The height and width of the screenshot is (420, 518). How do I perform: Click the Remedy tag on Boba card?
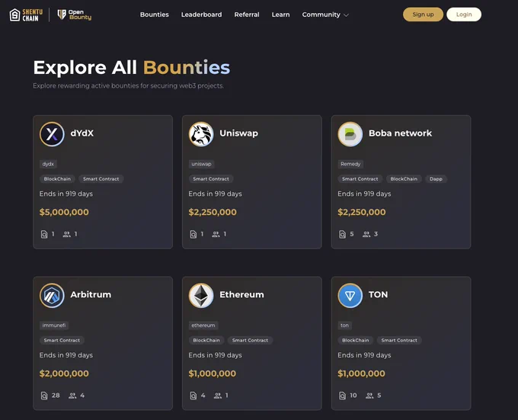[x=350, y=164]
